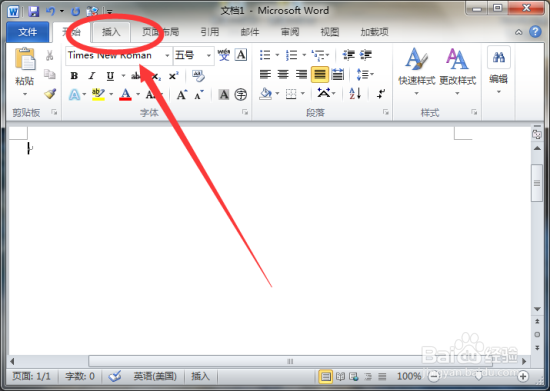Click the zoom out minus button

pos(434,377)
